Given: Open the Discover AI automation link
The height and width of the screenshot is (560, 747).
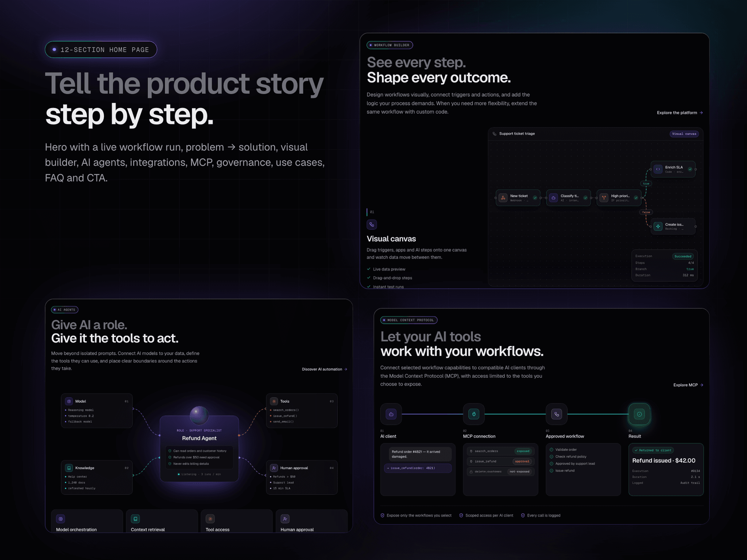Looking at the screenshot, I should (325, 369).
